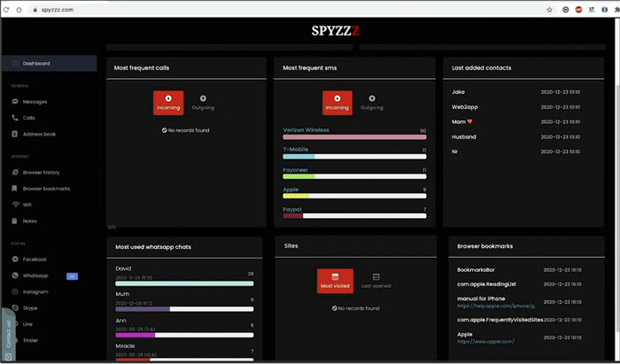Click the browser reload icon
Screen dimensions: 620x364
(6, 10)
